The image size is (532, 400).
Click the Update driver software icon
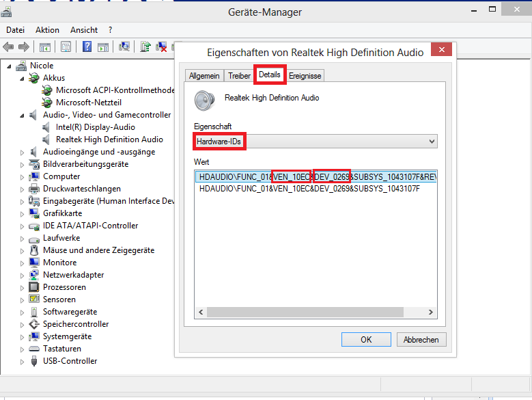[x=145, y=46]
